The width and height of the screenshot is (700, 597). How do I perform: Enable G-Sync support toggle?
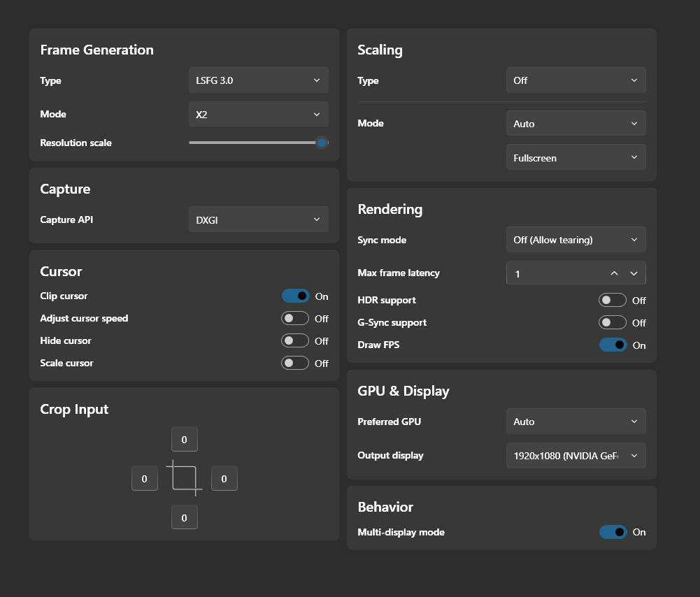coord(613,323)
